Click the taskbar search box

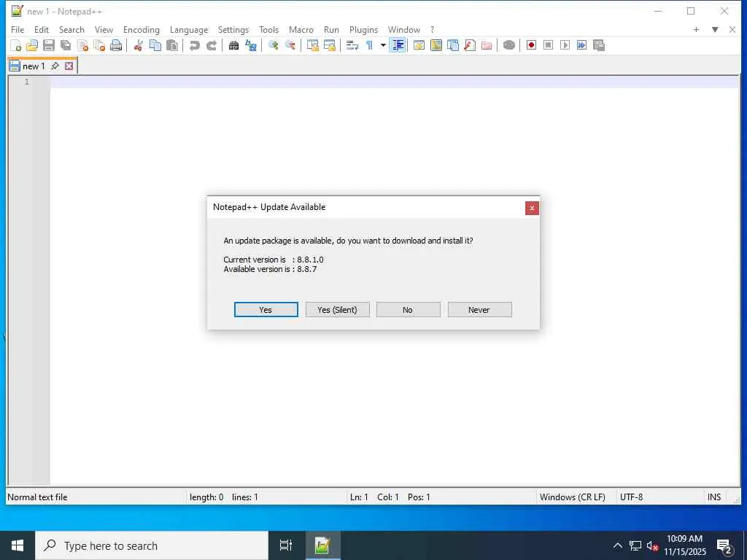(152, 545)
